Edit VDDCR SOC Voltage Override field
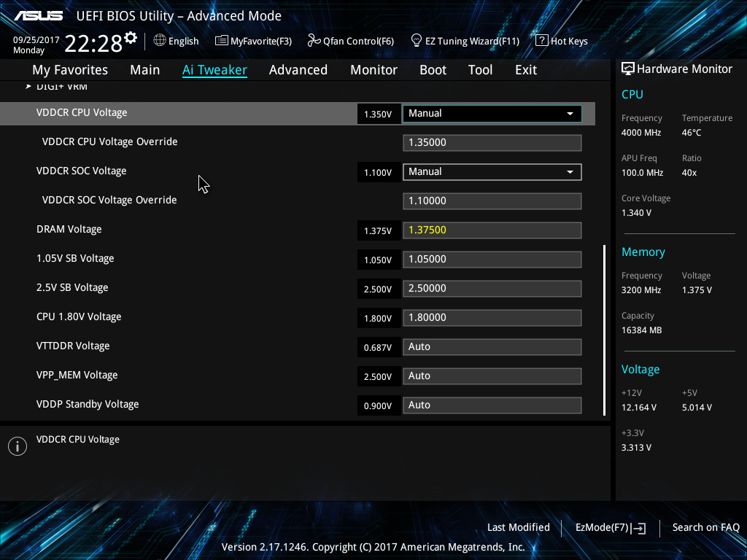Viewport: 747px width, 560px height. pos(492,201)
